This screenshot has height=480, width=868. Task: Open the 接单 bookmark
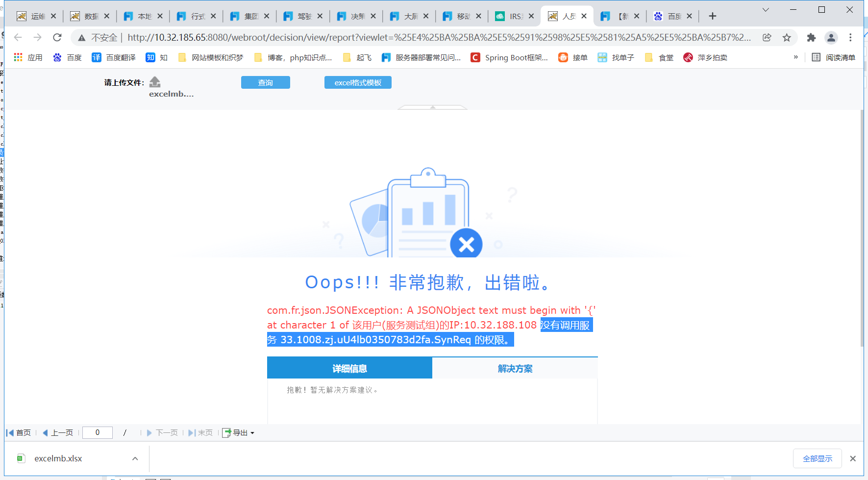pyautogui.click(x=573, y=57)
